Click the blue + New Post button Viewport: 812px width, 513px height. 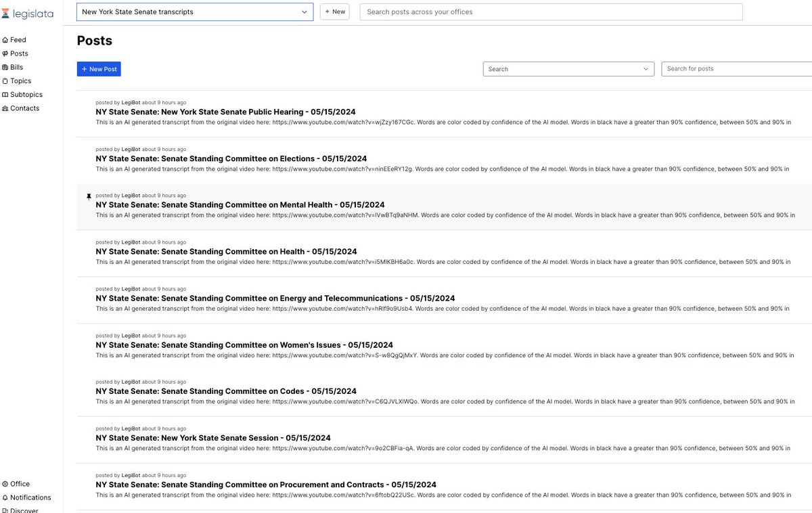pyautogui.click(x=99, y=69)
